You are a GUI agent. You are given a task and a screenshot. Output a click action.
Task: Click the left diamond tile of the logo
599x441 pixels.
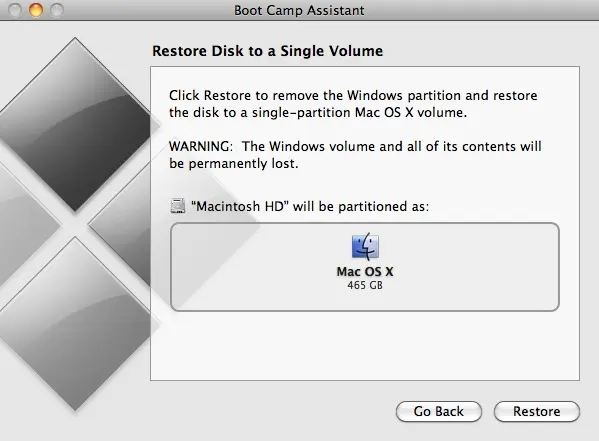tap(23, 225)
